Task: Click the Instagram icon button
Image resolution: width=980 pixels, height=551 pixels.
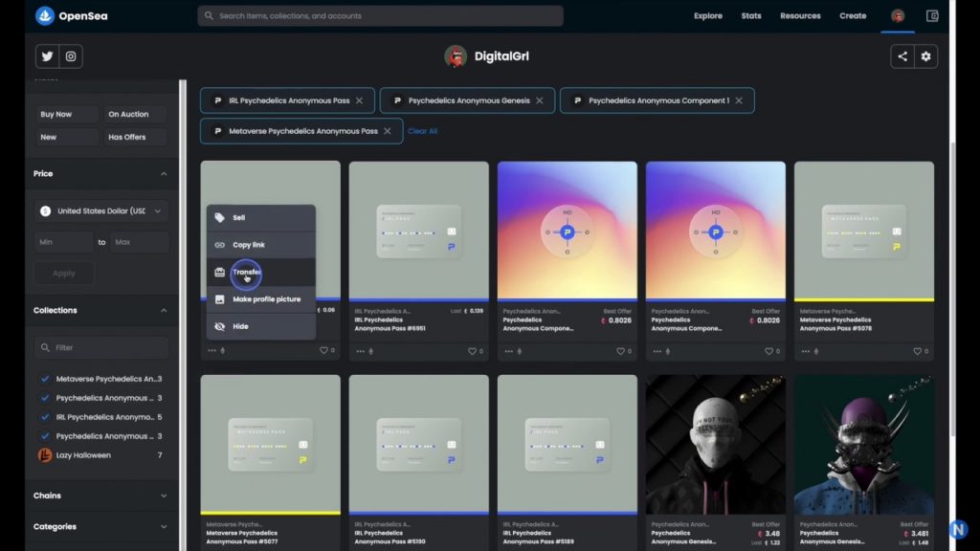Action: 71,56
